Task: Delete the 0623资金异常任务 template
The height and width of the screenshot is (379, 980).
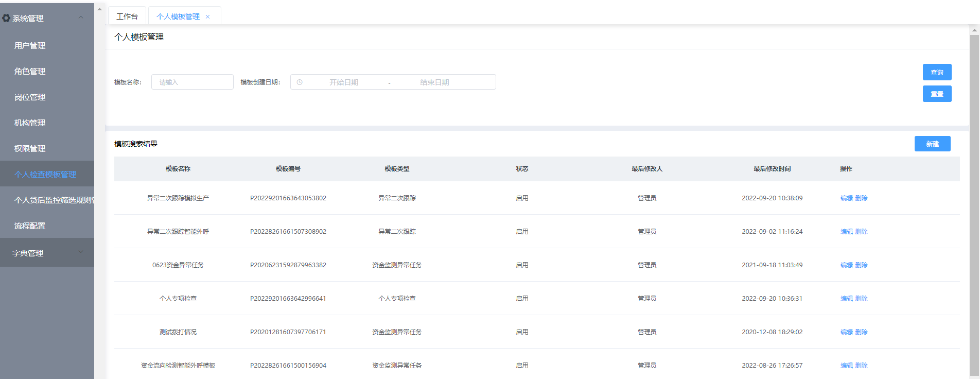Action: click(861, 265)
